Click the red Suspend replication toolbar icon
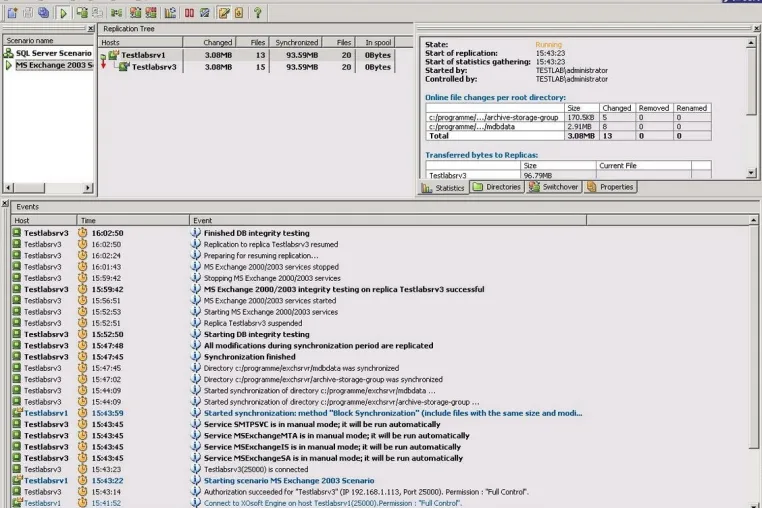The height and width of the screenshot is (508, 762). (x=190, y=13)
